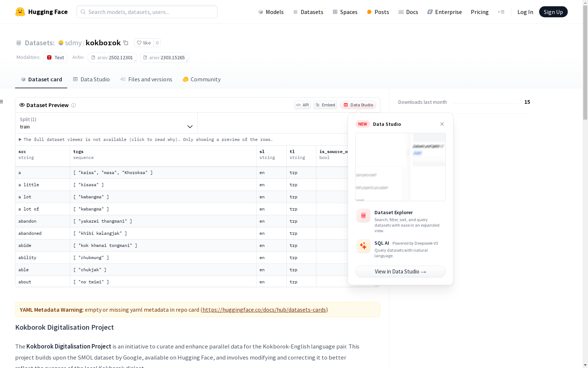Select the cell containing "yakarwi thangmani"
The image size is (588, 368).
[x=163, y=221]
